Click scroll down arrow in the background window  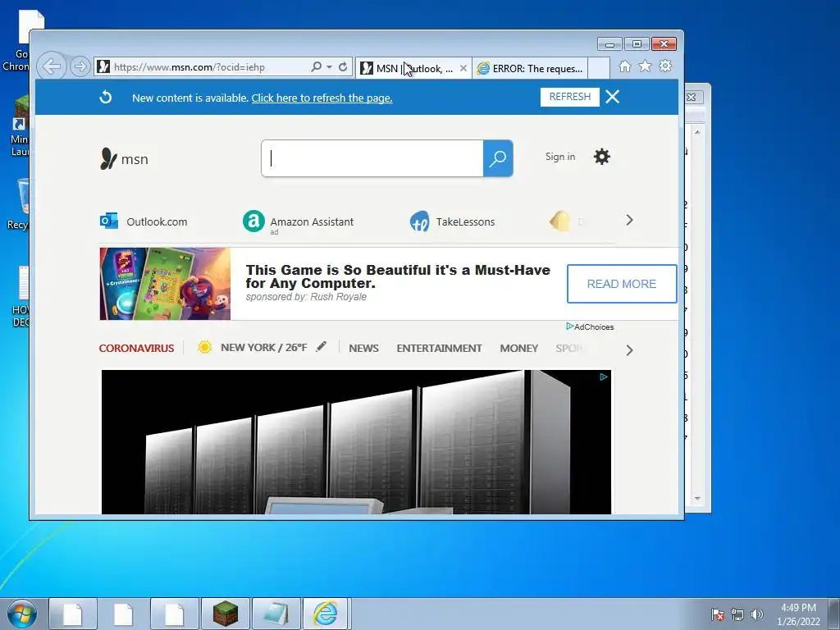[697, 498]
